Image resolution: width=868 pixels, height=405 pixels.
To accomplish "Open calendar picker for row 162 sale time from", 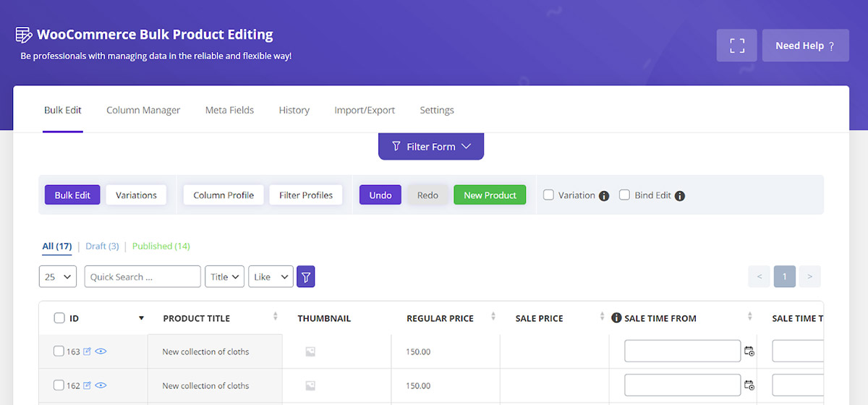I will tap(749, 385).
